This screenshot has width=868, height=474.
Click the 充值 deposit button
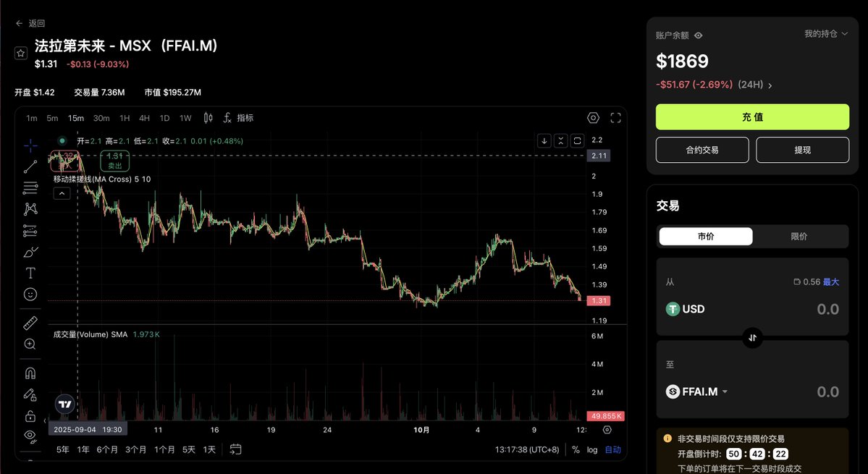(752, 117)
